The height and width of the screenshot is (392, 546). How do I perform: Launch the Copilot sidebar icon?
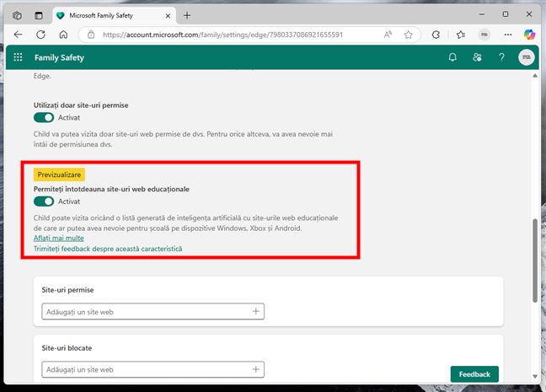(529, 35)
